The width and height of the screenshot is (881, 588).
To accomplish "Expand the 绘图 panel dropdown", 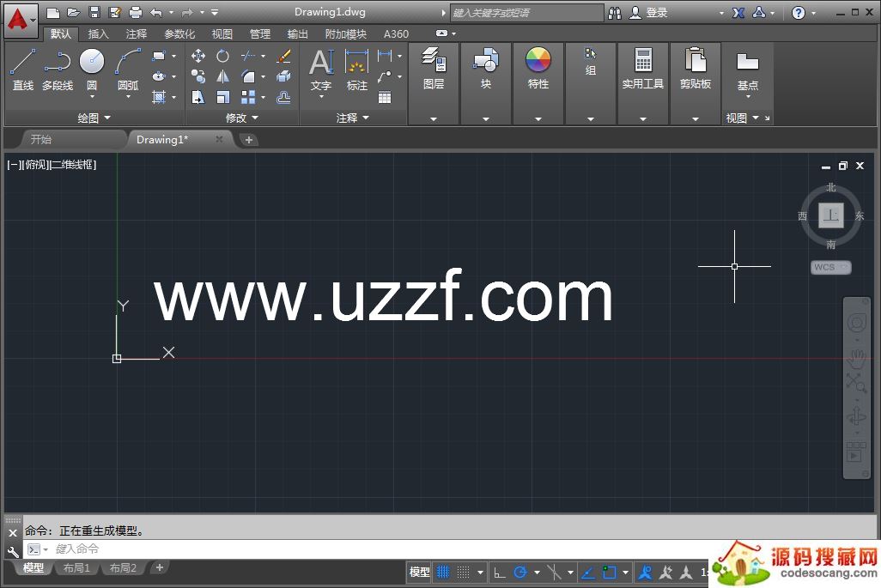I will [94, 118].
